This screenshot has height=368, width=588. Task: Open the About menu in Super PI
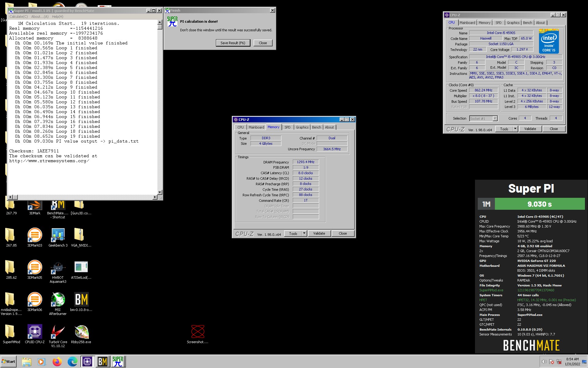click(40, 17)
